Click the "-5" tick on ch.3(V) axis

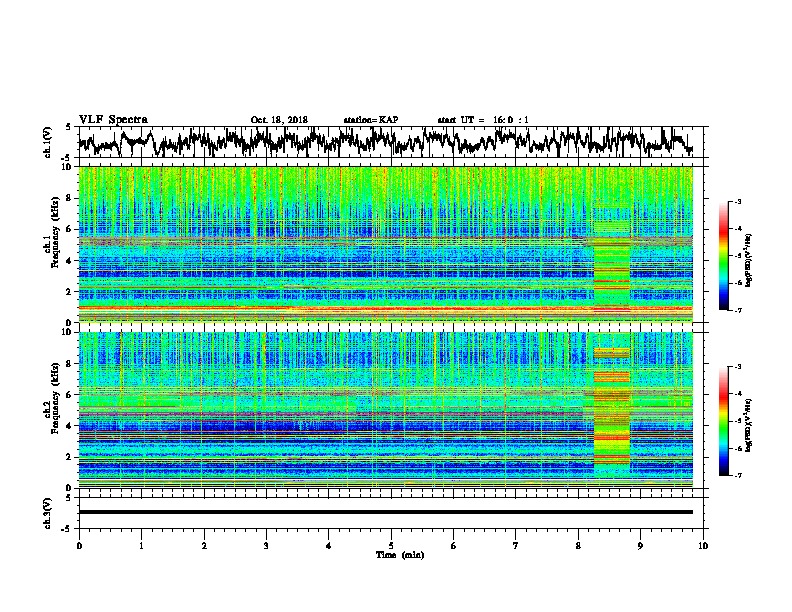67,529
